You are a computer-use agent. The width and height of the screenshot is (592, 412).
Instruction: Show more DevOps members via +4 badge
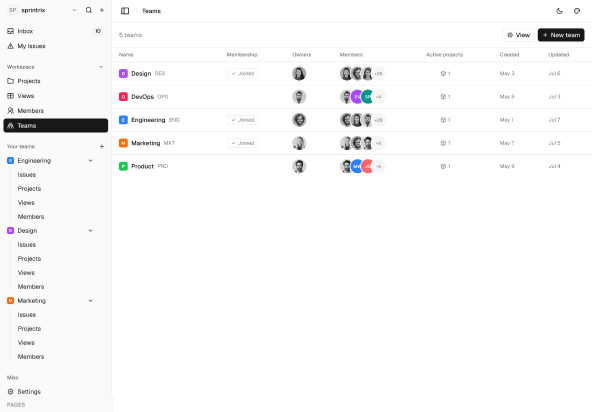379,97
